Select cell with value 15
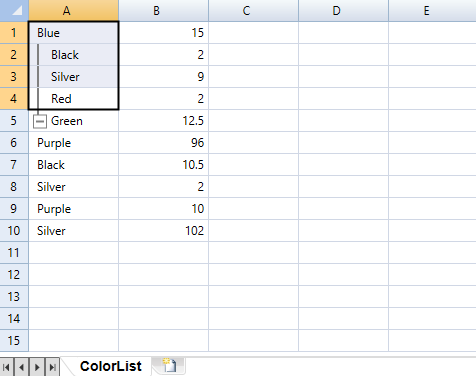This screenshot has height=376, width=476. click(x=163, y=33)
